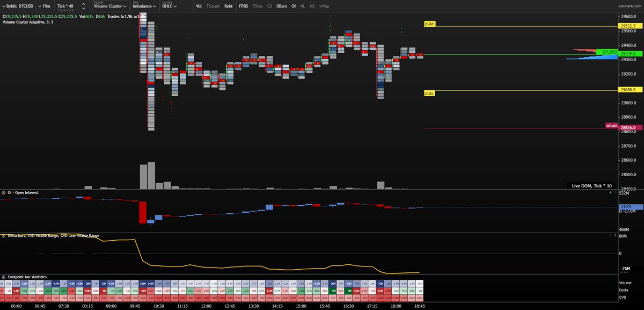Click the Footprint bar statistics title
644x310 pixels.
[27, 277]
